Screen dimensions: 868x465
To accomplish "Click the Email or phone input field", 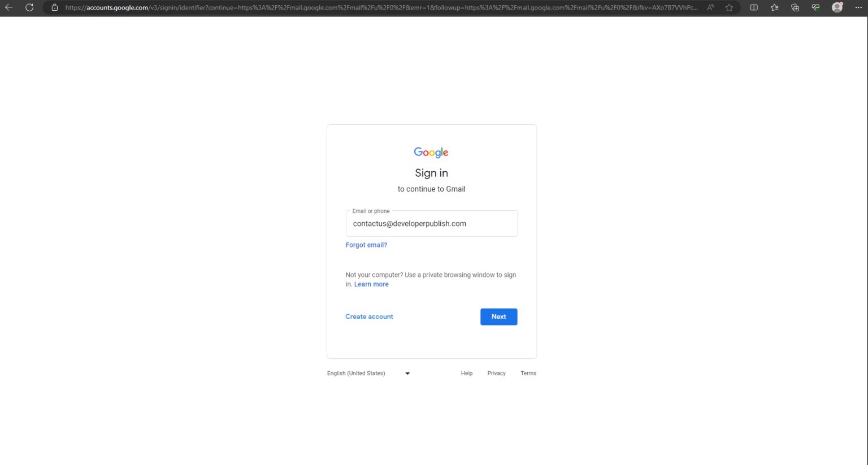I will (431, 223).
